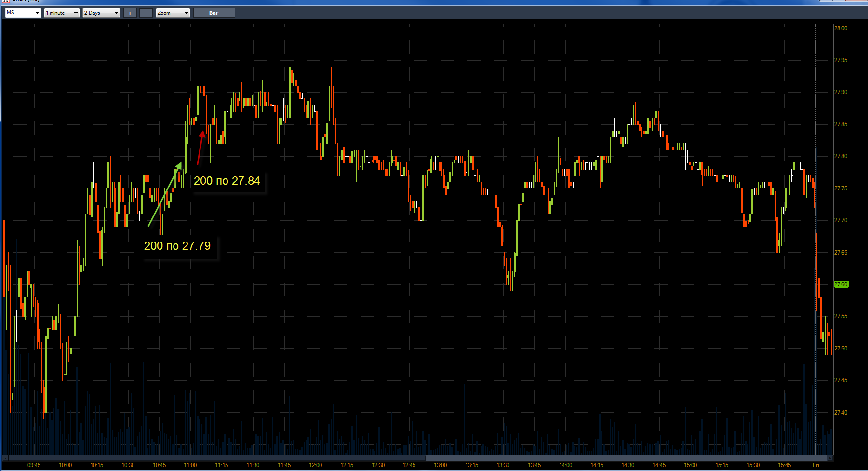Open the Zoom dropdown

tap(173, 13)
